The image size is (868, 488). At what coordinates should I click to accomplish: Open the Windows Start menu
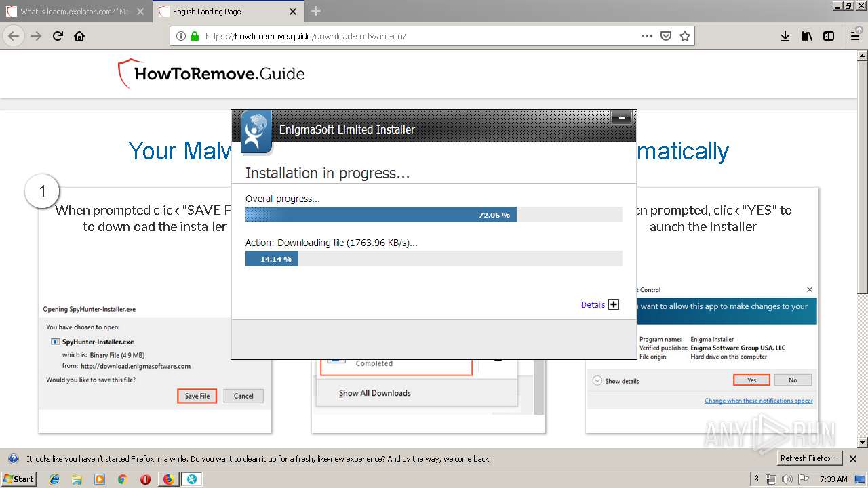point(18,479)
